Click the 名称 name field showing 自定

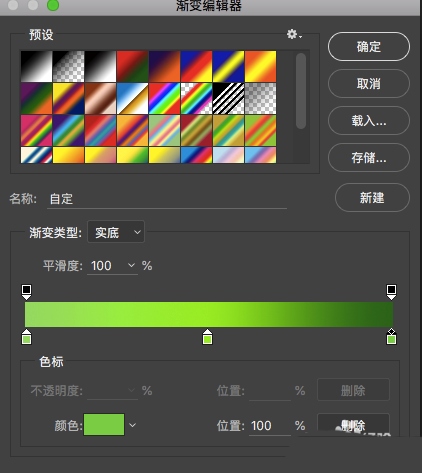point(167,199)
